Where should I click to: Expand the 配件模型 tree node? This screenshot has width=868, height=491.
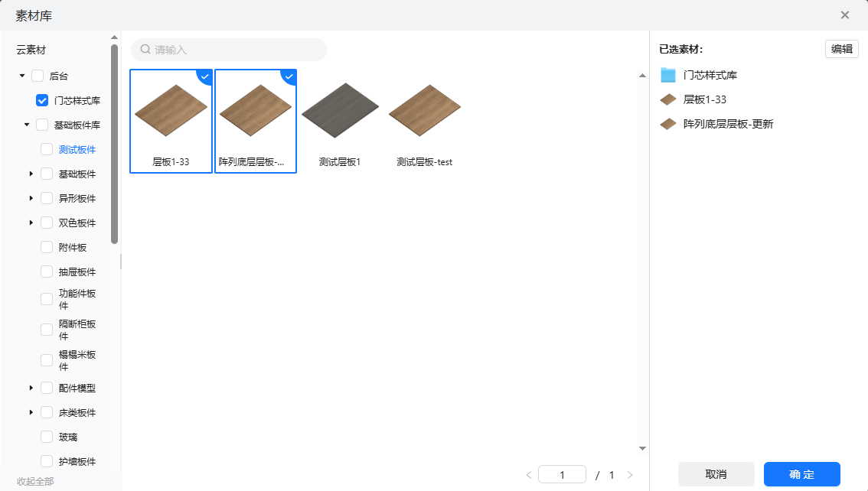tap(31, 388)
